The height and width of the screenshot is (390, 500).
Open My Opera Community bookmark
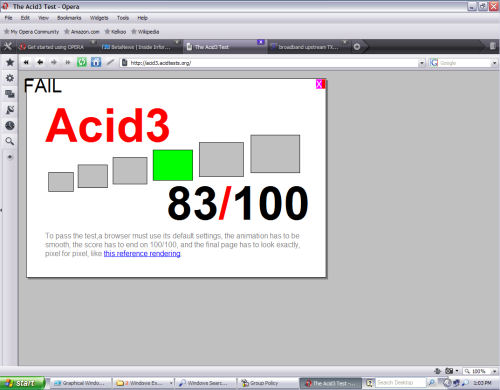pyautogui.click(x=31, y=32)
